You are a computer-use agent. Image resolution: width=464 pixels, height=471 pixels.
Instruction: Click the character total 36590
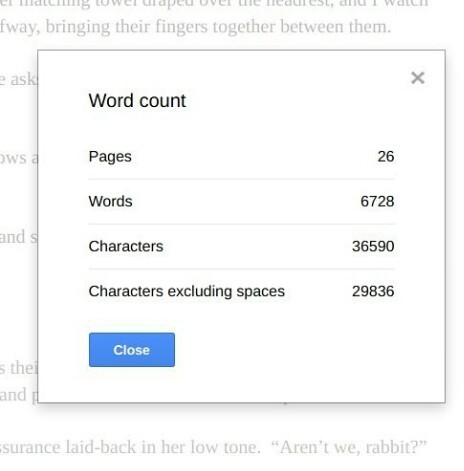[373, 246]
